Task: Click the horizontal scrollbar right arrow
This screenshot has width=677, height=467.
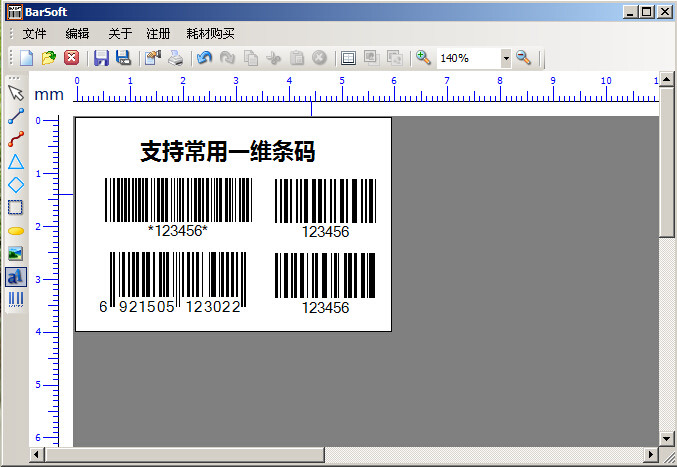Action: 651,454
